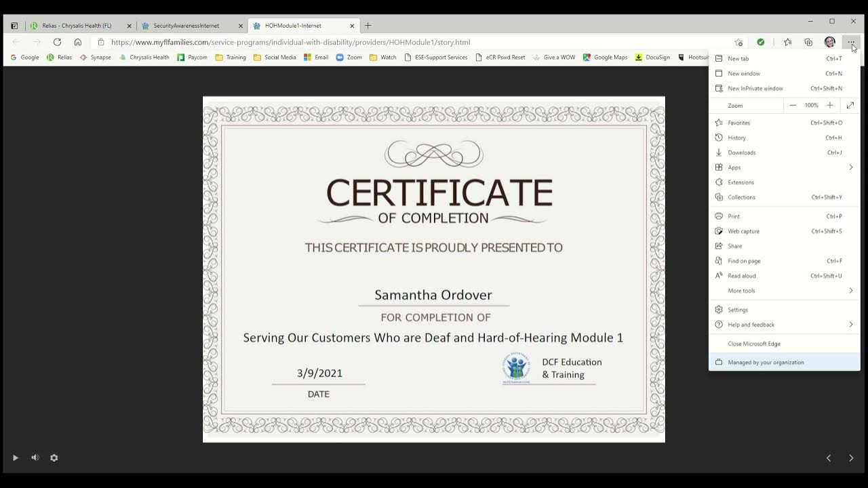Open History from the menu
Viewport: 868px width, 488px height.
785,138
